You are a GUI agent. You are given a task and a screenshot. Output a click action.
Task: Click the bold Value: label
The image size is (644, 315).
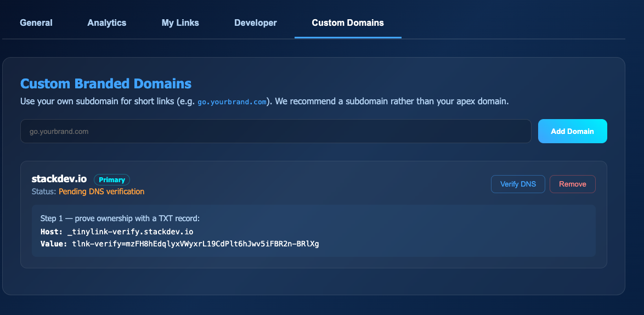tap(54, 244)
